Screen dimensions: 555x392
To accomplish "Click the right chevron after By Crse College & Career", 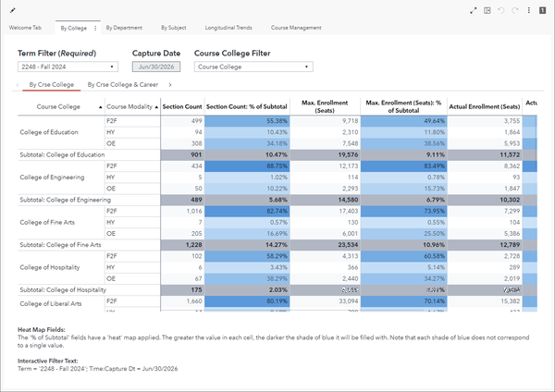I will click(170, 85).
